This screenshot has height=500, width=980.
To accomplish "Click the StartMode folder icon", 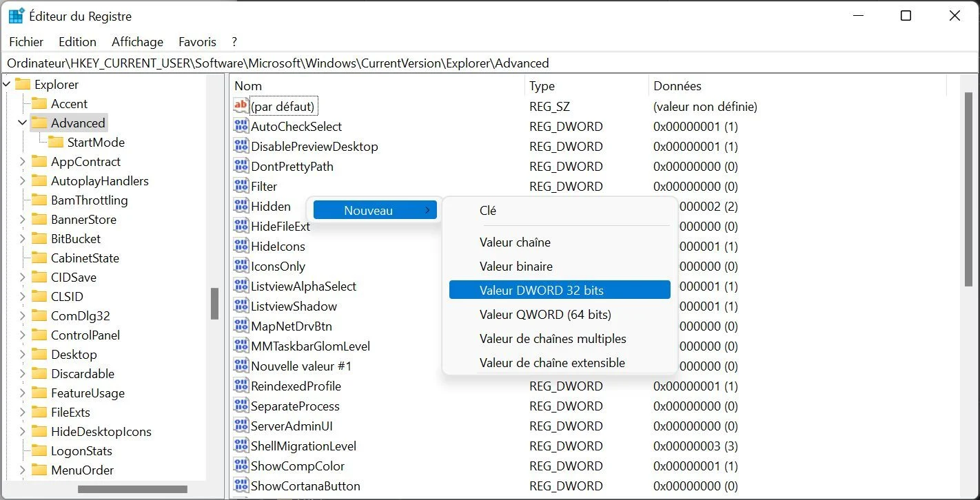I will click(56, 143).
